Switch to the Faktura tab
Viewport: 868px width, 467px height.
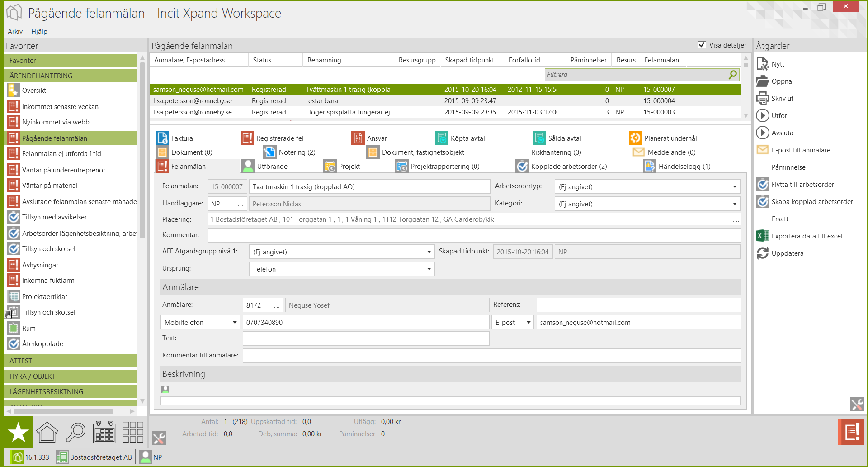pos(175,138)
